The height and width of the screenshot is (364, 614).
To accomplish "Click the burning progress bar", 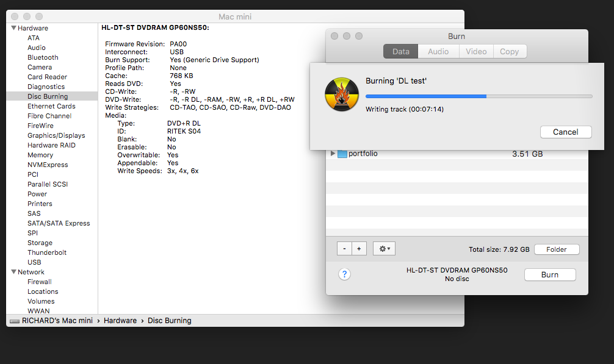I will [x=479, y=96].
